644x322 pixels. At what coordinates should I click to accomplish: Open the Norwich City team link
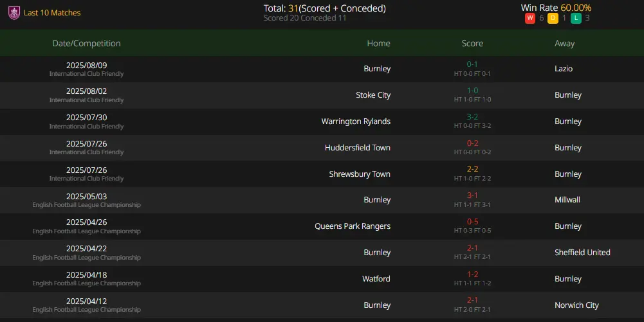click(576, 305)
